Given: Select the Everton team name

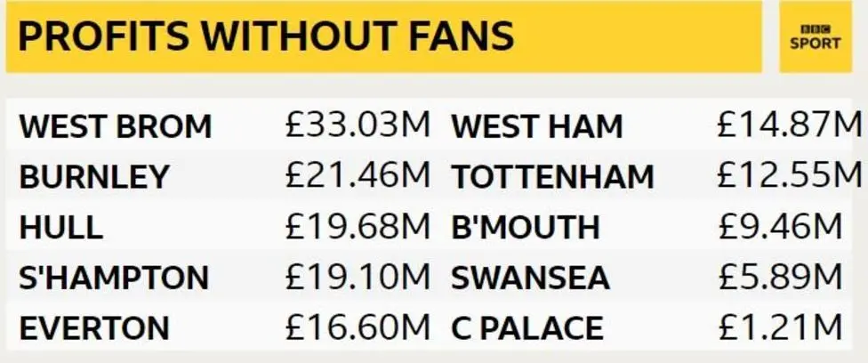Looking at the screenshot, I should click(94, 329).
